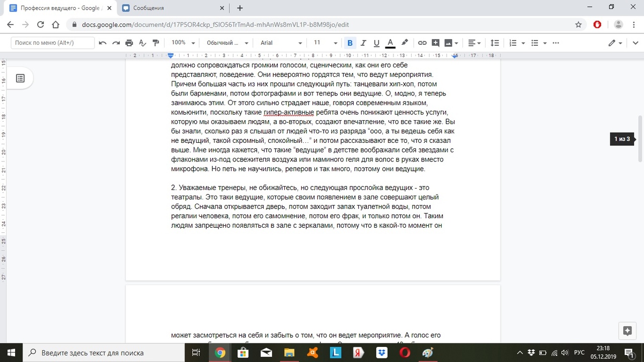Click the Explore button at bottom right
The height and width of the screenshot is (362, 644).
tap(627, 331)
